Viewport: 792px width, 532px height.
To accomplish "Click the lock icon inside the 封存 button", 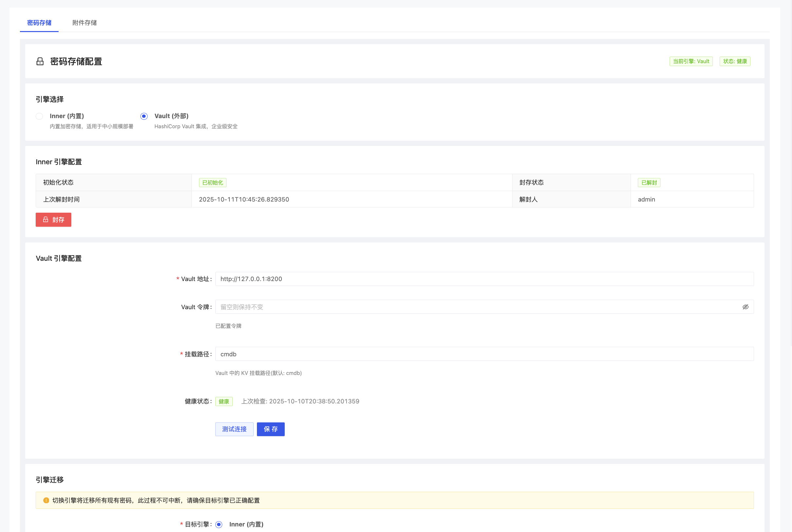I will click(x=46, y=220).
